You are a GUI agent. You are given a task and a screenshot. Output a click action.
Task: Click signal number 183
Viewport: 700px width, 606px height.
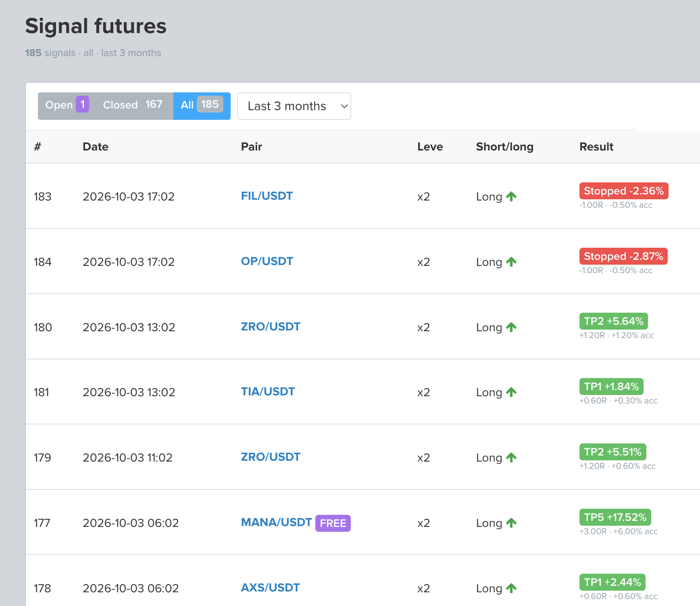(43, 196)
